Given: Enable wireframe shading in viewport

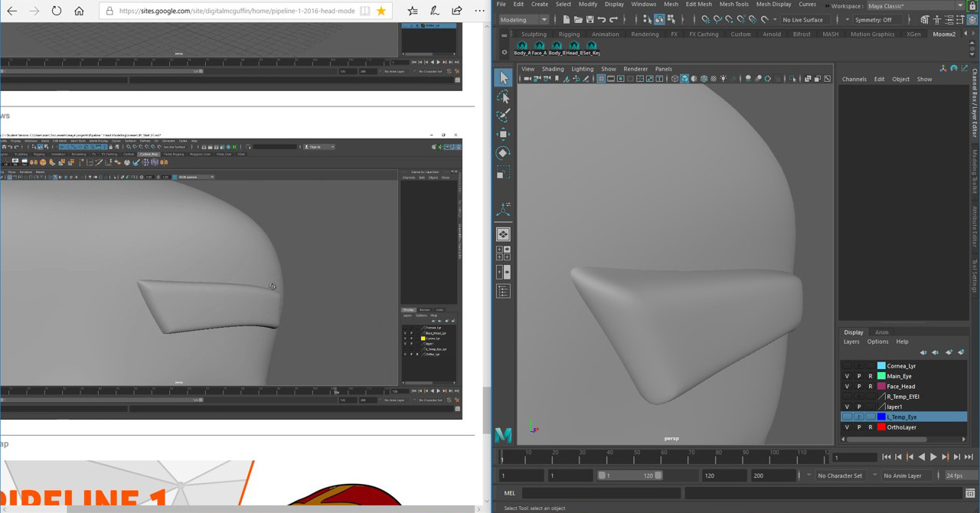Looking at the screenshot, I should click(x=675, y=78).
